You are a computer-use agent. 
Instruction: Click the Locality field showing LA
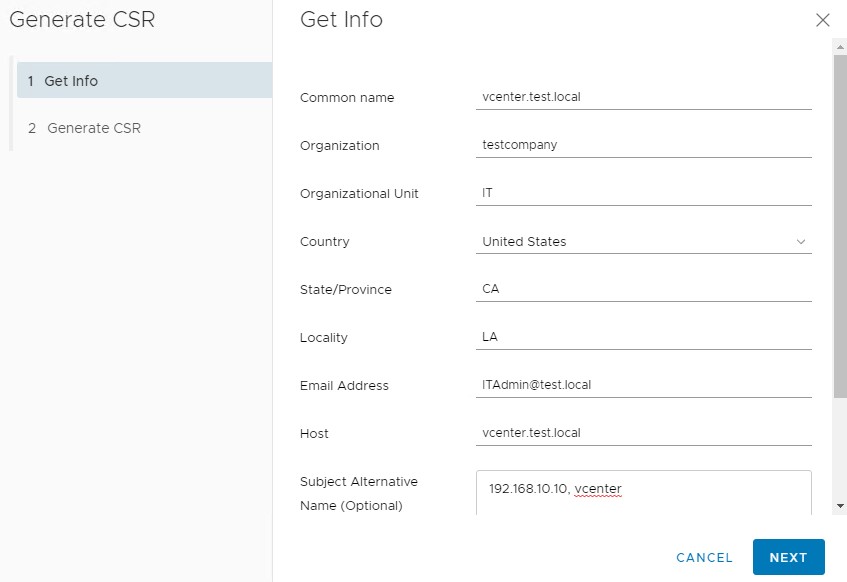click(643, 337)
